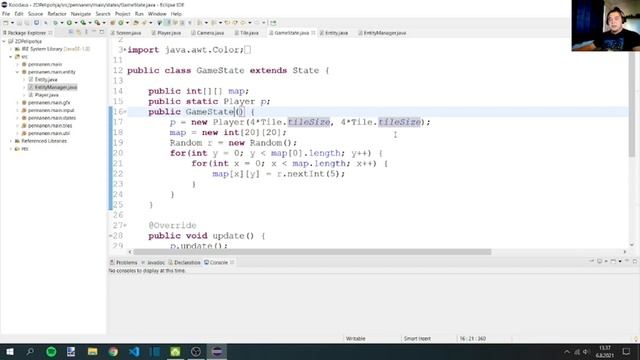Expand the penranen.main package

pyautogui.click(x=18, y=64)
